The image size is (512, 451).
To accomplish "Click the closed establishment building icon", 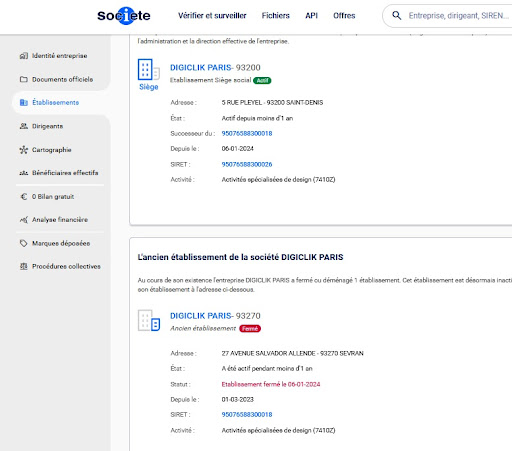I will [x=149, y=321].
